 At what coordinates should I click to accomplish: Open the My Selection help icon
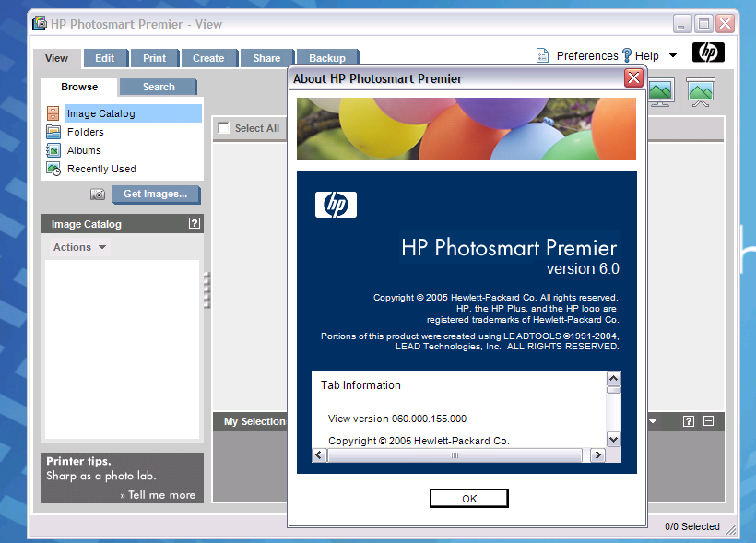689,421
